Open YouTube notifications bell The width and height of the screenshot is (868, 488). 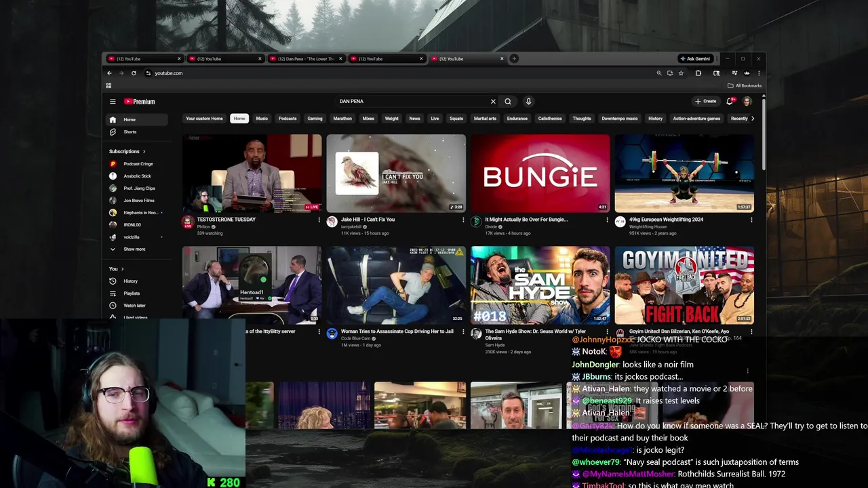730,102
